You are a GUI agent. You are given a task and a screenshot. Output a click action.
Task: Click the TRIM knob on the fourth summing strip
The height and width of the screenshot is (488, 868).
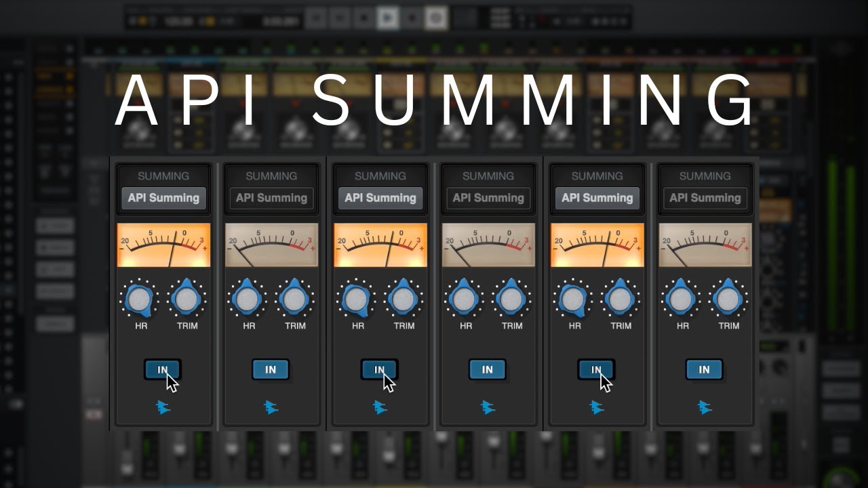point(512,299)
